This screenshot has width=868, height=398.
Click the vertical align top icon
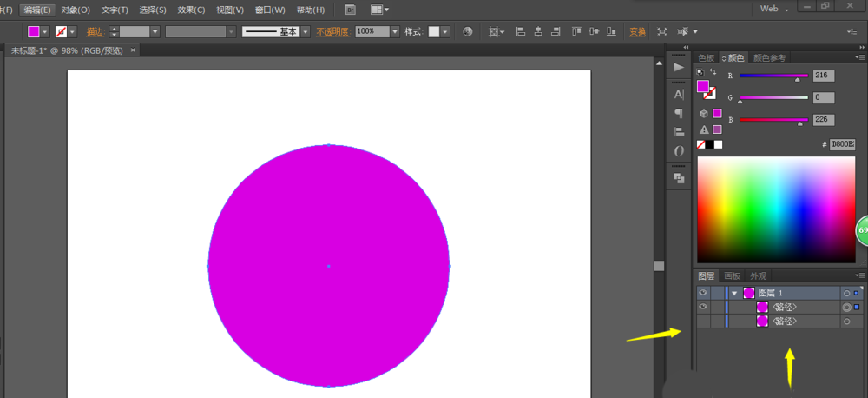(577, 31)
